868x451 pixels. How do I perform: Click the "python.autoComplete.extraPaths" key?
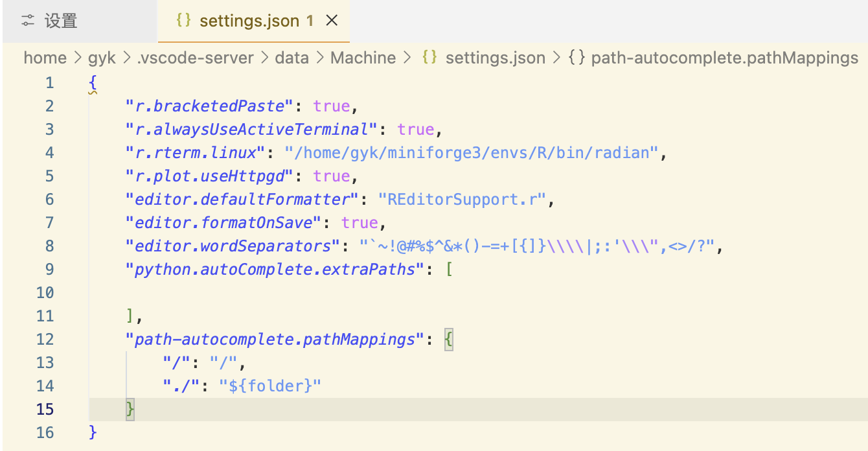click(275, 270)
